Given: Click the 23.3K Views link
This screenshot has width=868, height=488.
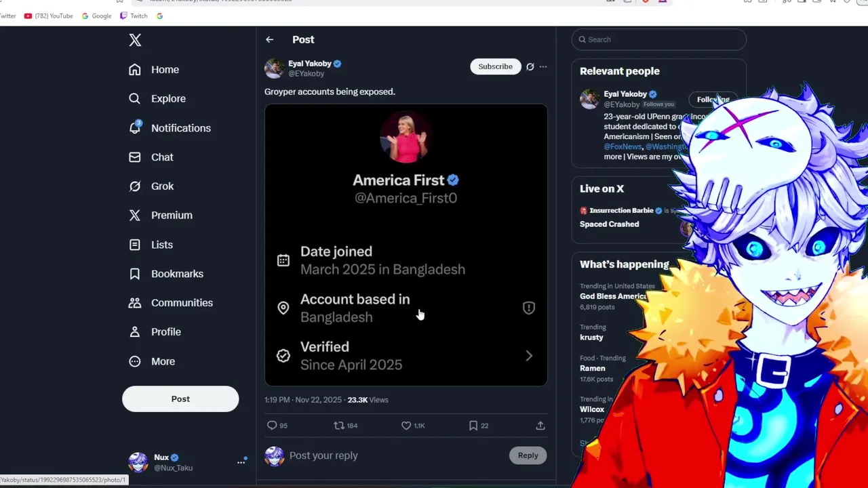Looking at the screenshot, I should click(368, 400).
